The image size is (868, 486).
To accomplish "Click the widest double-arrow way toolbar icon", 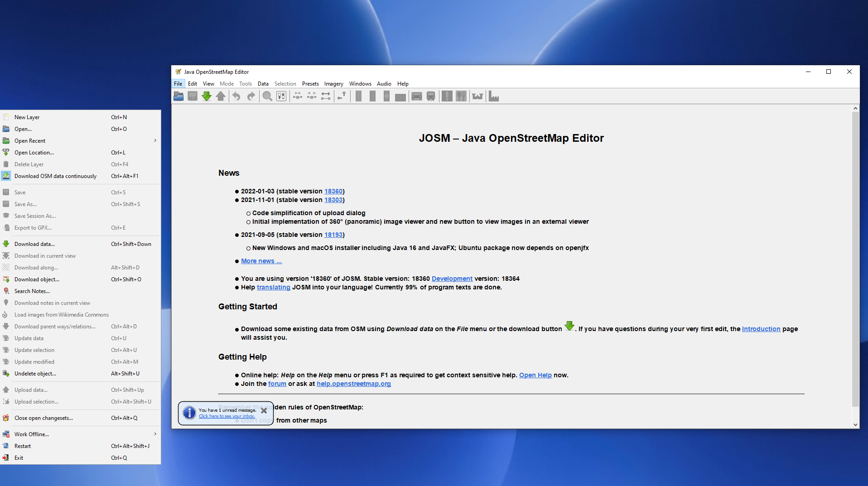I will 326,96.
